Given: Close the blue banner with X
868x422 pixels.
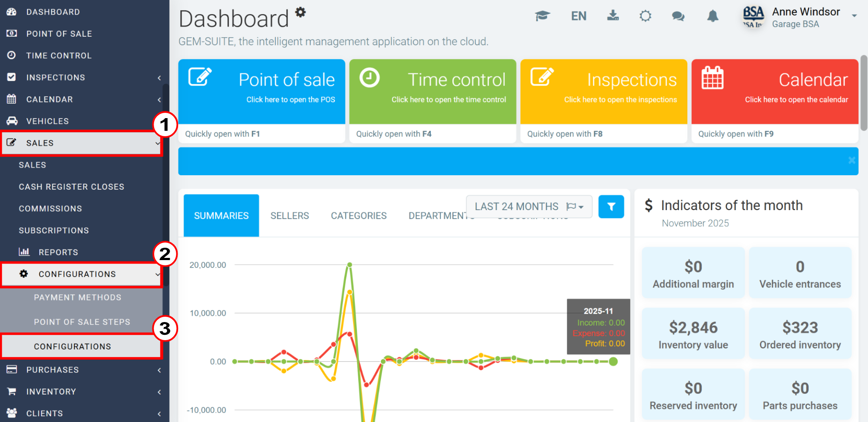Looking at the screenshot, I should click(851, 161).
